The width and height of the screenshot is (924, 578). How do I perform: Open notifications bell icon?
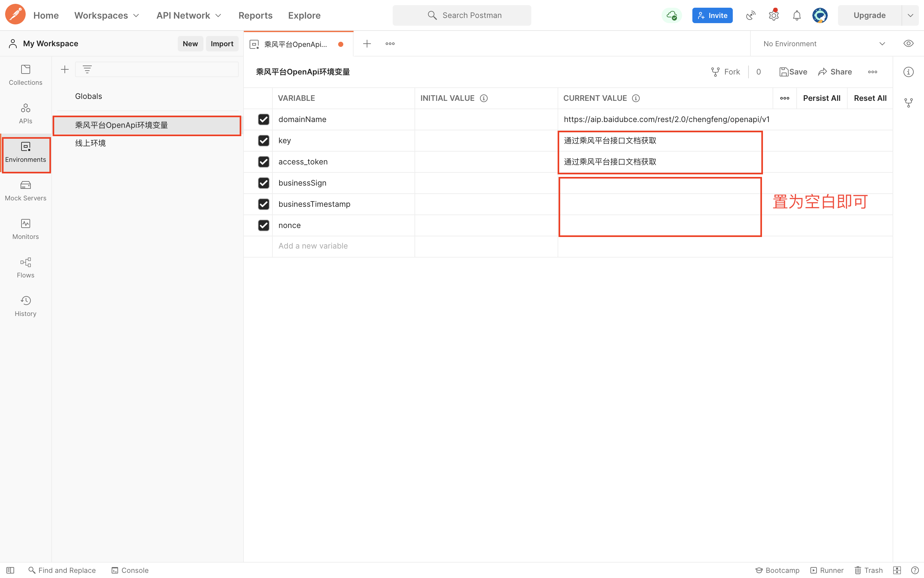click(797, 15)
